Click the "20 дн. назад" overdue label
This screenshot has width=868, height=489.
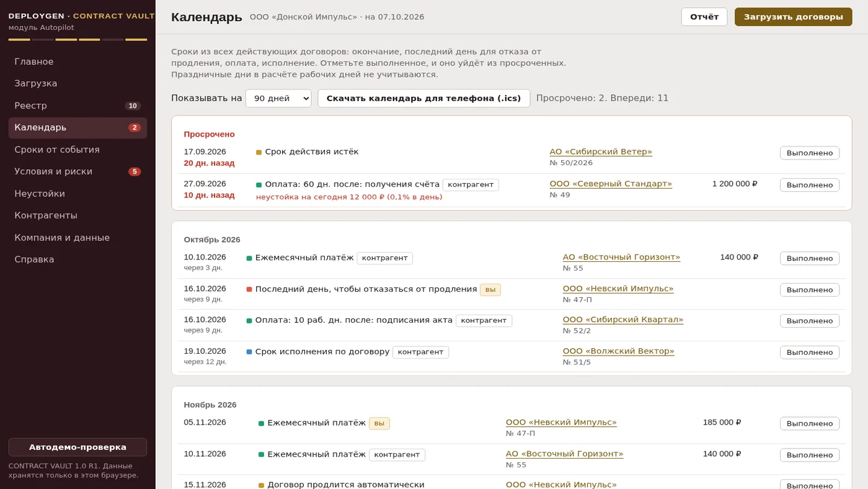(x=209, y=163)
